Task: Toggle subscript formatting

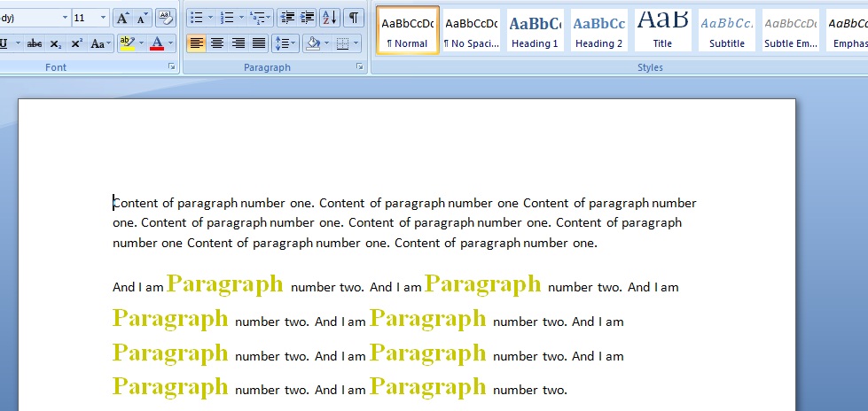Action: (x=55, y=43)
